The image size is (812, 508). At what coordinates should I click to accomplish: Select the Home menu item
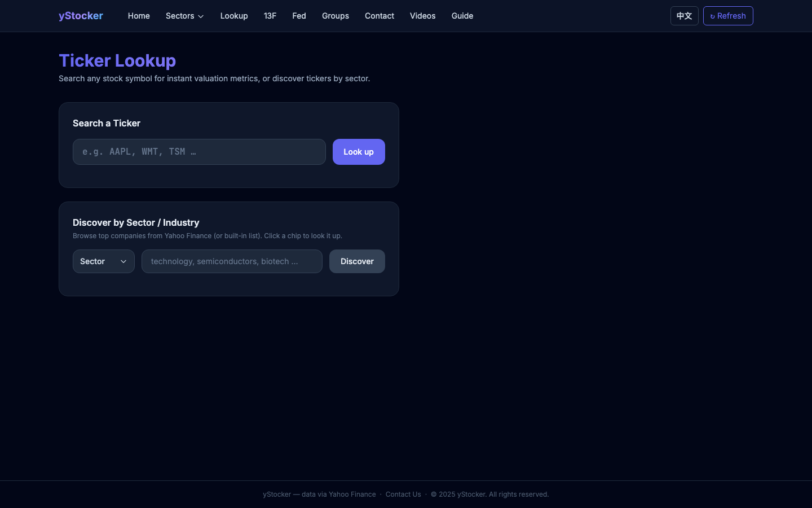click(139, 16)
